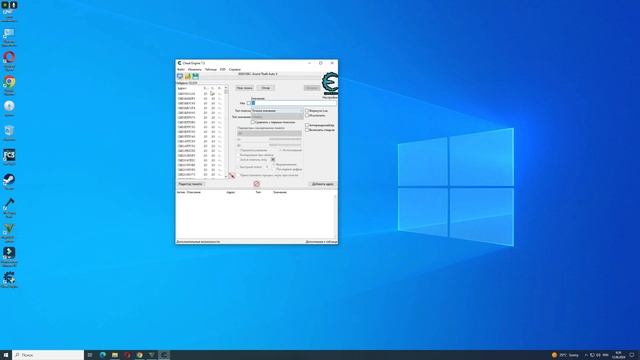640x360 pixels.
Task: Click the red arrow copy-to-address-list icon
Action: 232,176
